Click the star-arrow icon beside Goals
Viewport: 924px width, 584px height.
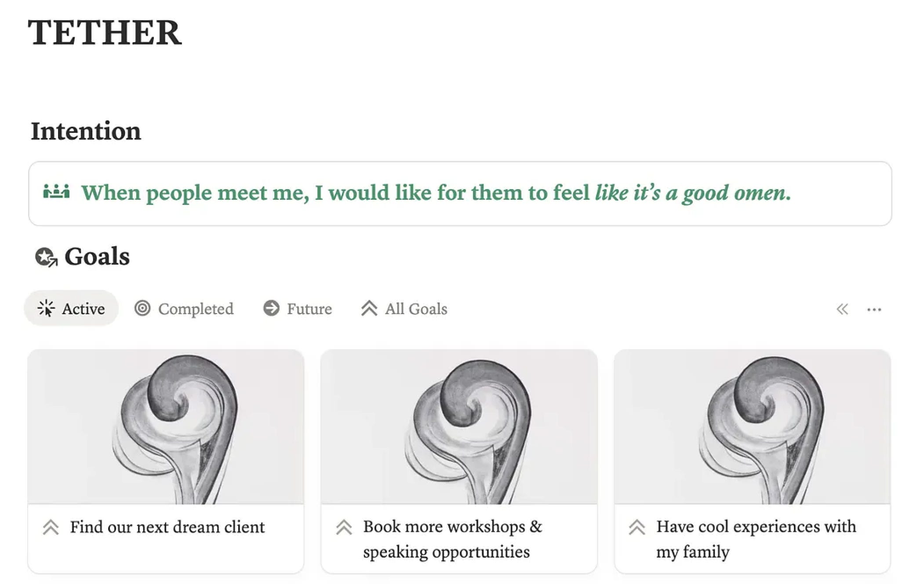tap(46, 257)
